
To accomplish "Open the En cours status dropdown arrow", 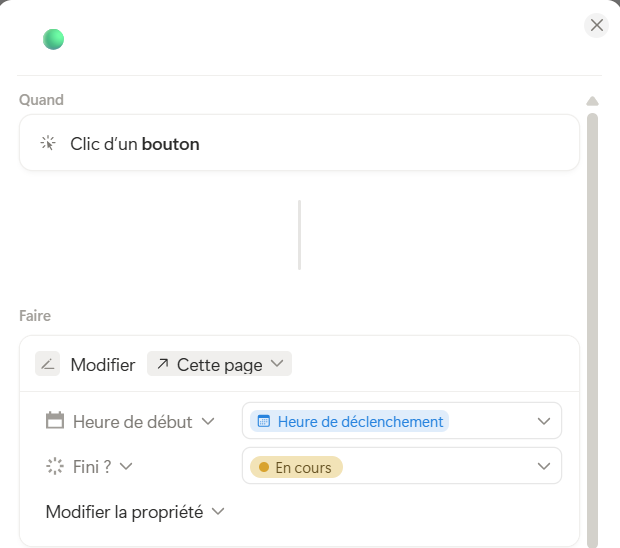I will (544, 466).
